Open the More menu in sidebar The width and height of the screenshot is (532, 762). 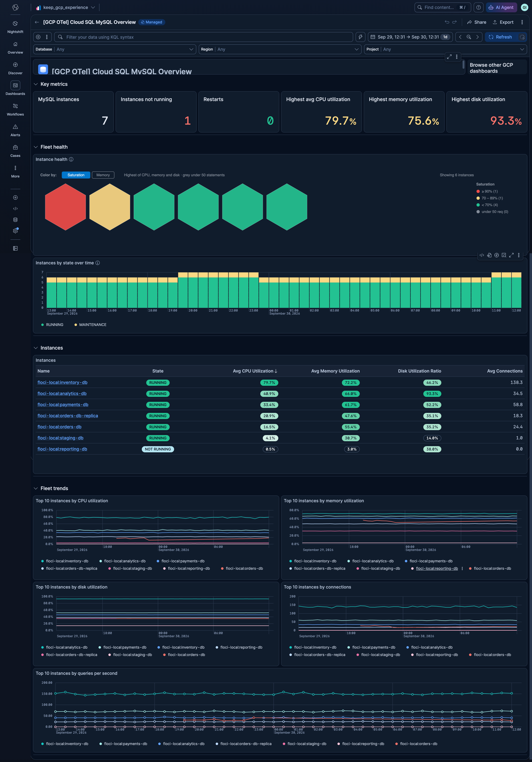(x=15, y=171)
